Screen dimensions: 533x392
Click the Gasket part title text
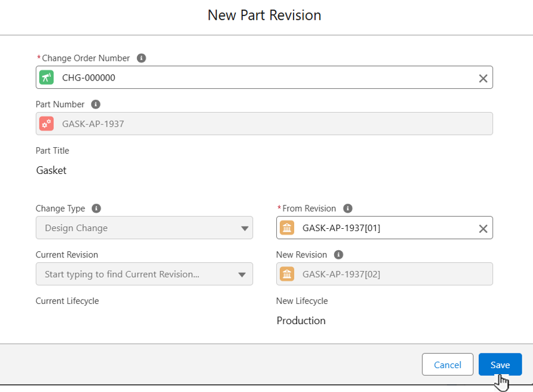(x=51, y=170)
